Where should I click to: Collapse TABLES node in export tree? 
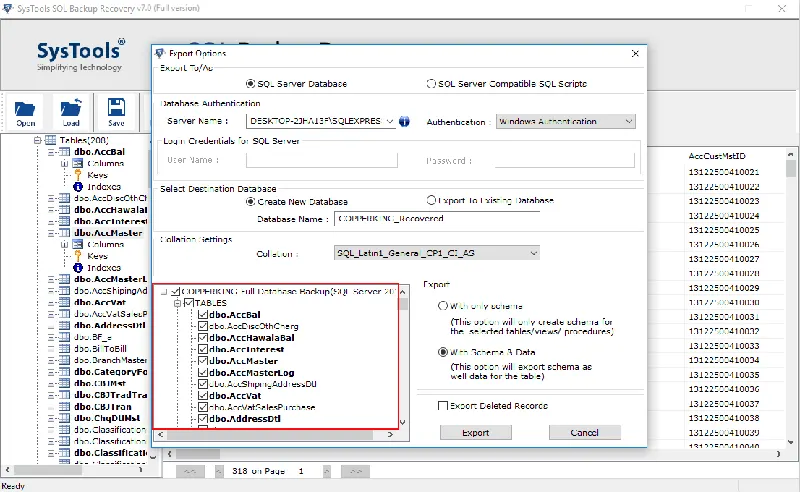click(x=177, y=303)
